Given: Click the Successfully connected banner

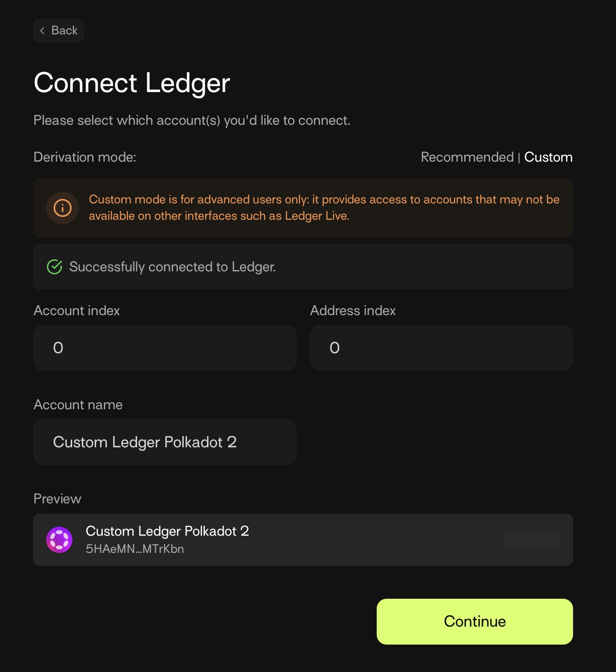Looking at the screenshot, I should click(303, 267).
